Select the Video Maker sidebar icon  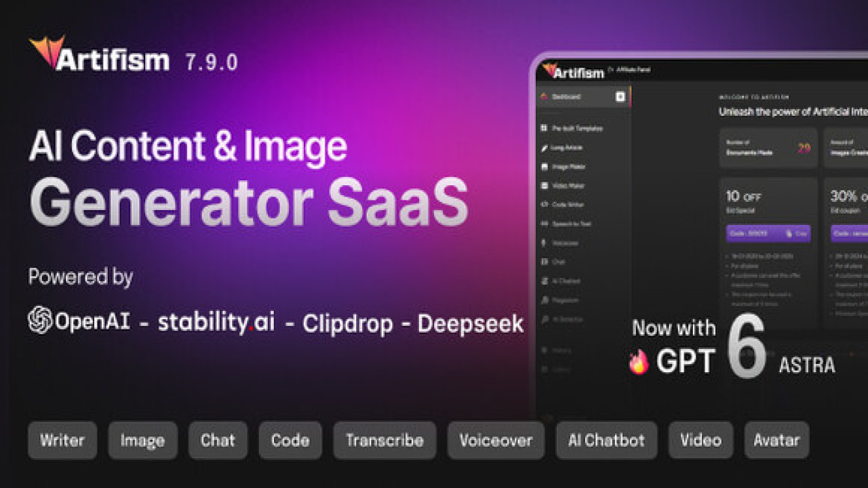(544, 185)
